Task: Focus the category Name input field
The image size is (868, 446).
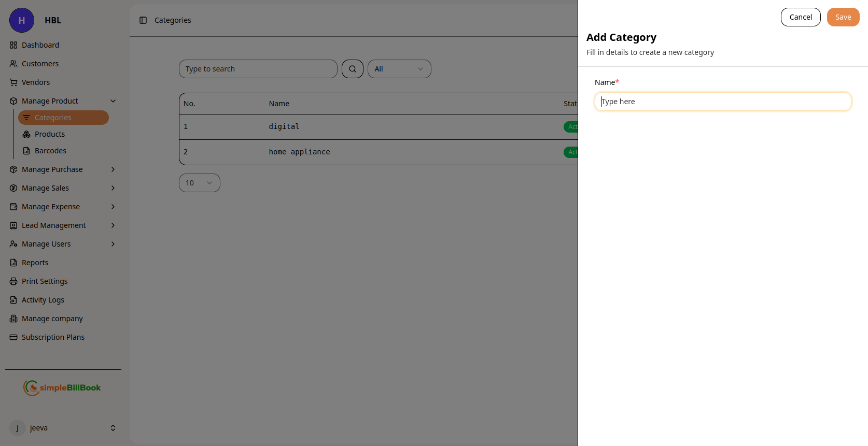Action: tap(723, 102)
